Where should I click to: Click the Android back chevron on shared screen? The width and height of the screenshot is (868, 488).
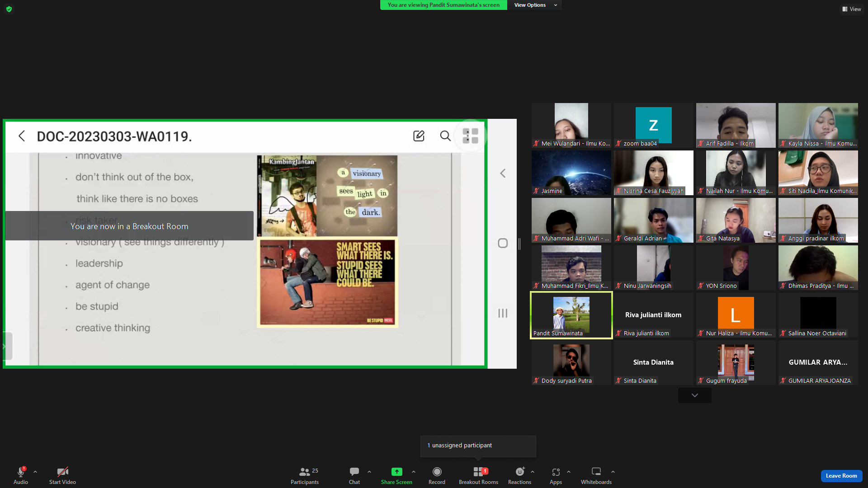click(503, 174)
